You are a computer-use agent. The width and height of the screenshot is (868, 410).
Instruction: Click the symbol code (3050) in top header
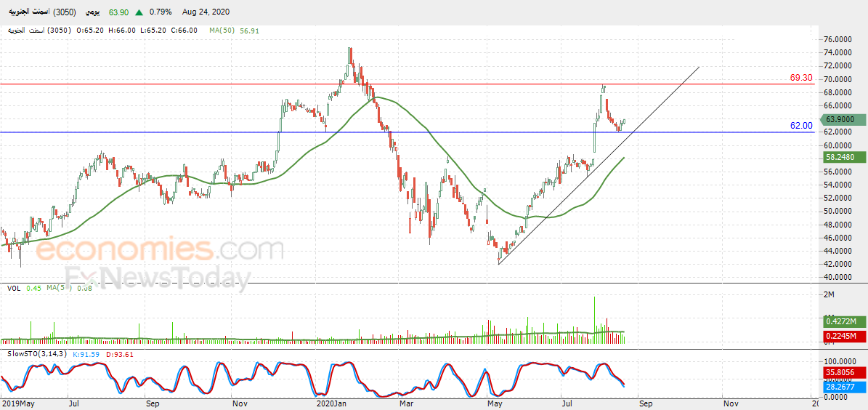[65, 12]
